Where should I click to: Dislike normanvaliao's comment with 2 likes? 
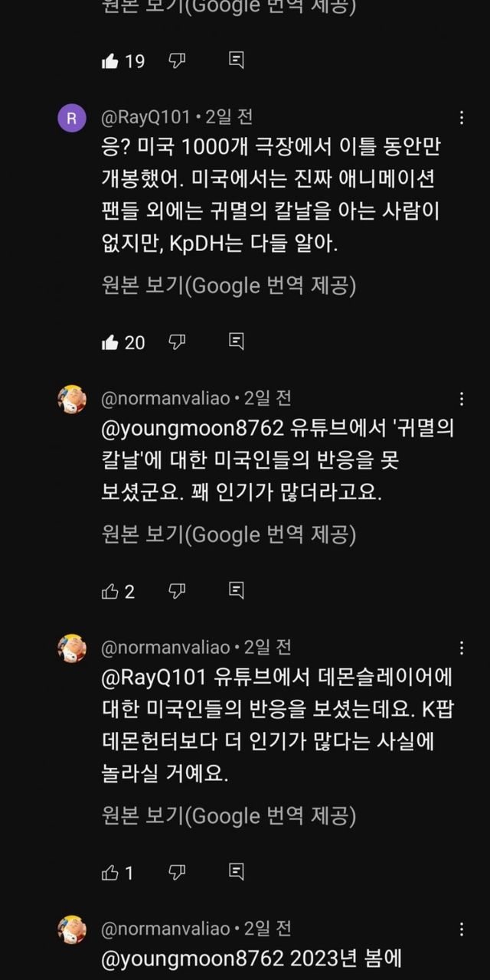(177, 591)
